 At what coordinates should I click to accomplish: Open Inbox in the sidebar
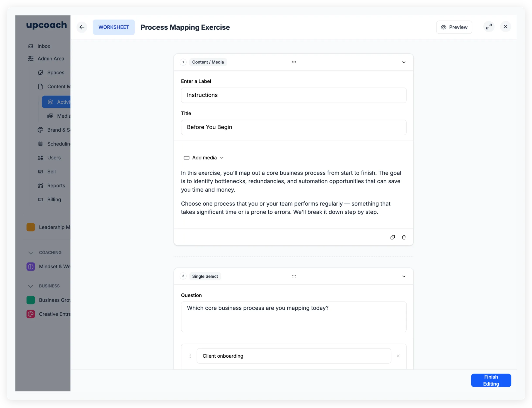pos(44,46)
